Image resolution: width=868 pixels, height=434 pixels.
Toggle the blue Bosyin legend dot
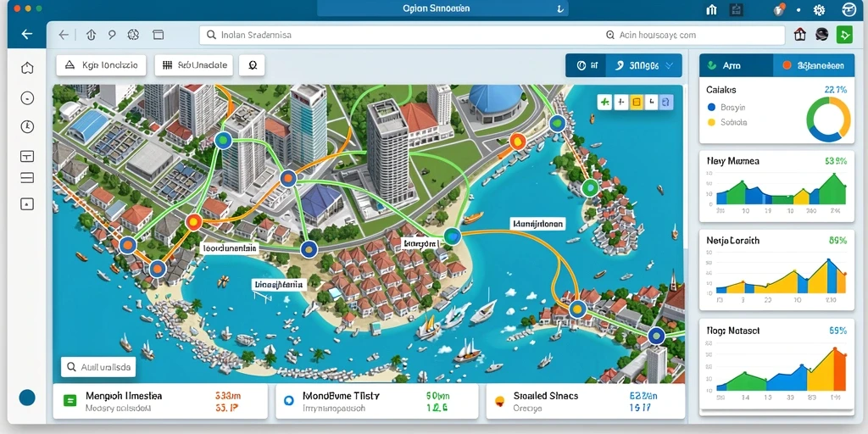click(x=711, y=108)
